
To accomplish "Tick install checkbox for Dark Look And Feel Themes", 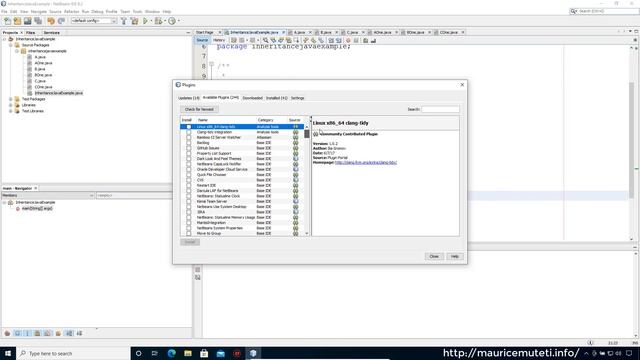I will [x=188, y=159].
